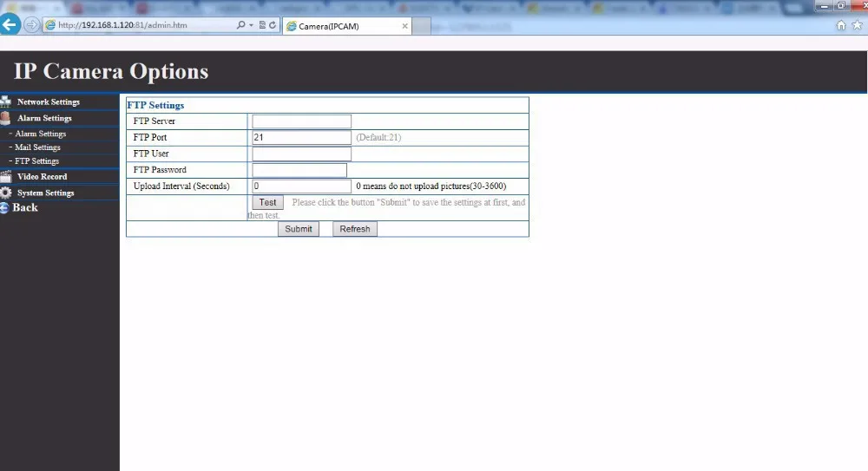Viewport: 868px width, 471px height.
Task: Click the FTP Server input field
Action: click(x=302, y=121)
